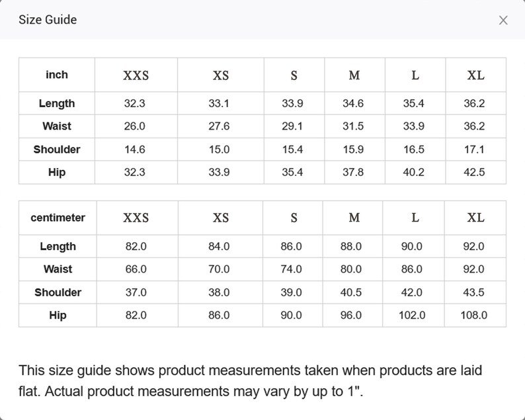Close the Size Guide dialog
This screenshot has width=525, height=420.
tap(503, 20)
